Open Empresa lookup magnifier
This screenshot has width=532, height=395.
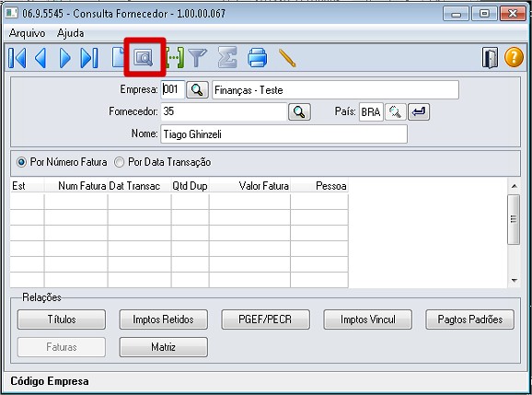[x=197, y=90]
